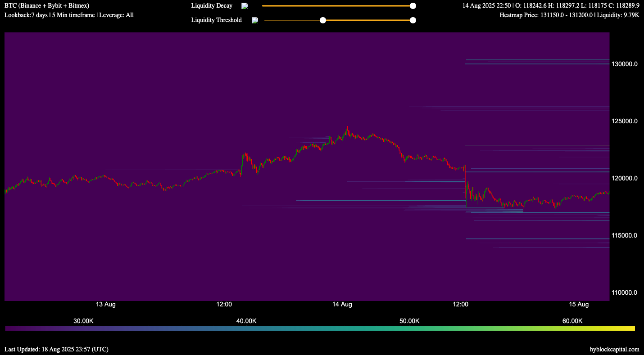Viewport: 644px width, 355px height.
Task: Click the 60.00K color scale label
Action: point(572,321)
